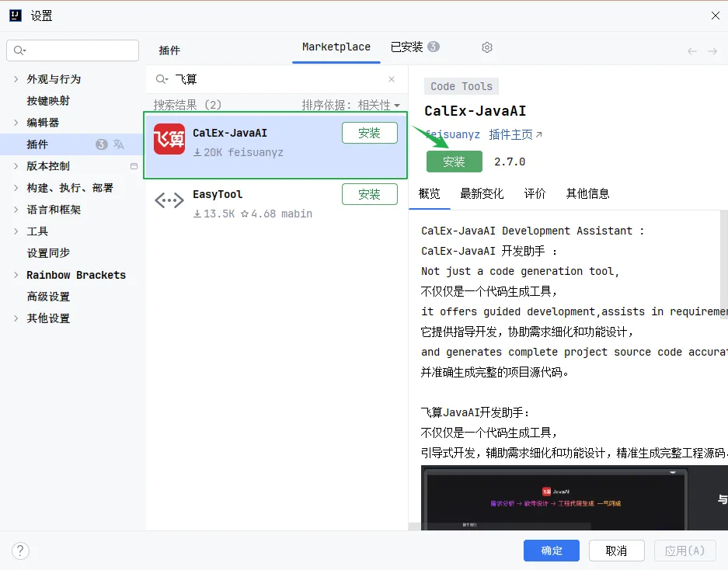
Task: Click the 确定 confirmation button
Action: (551, 551)
